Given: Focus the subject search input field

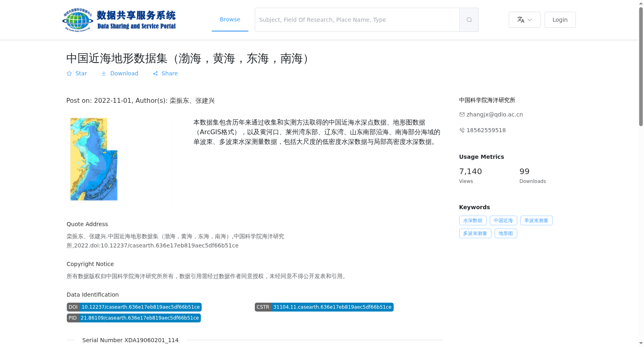Looking at the screenshot, I should (x=357, y=20).
